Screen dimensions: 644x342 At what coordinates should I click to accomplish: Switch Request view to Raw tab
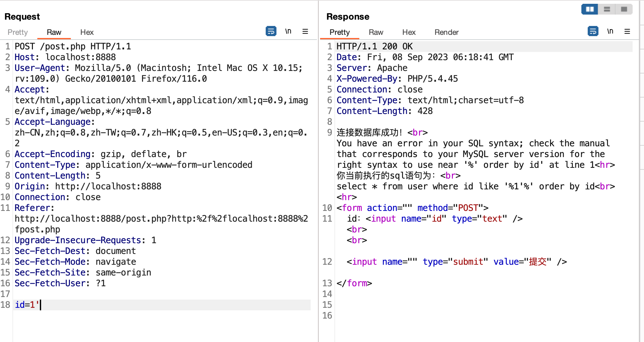tap(54, 32)
